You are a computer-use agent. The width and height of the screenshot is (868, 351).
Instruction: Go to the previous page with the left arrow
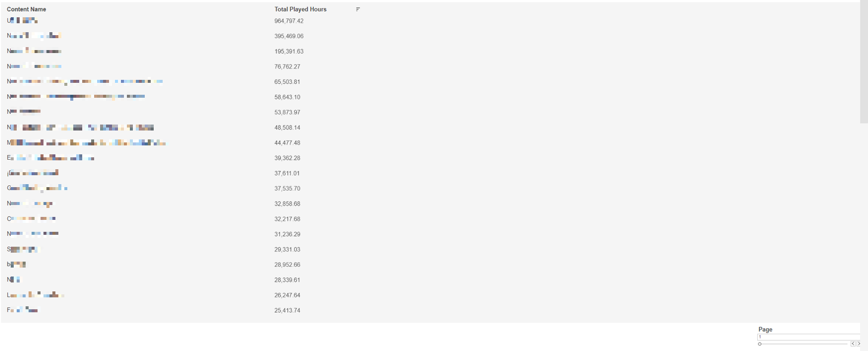coord(853,344)
